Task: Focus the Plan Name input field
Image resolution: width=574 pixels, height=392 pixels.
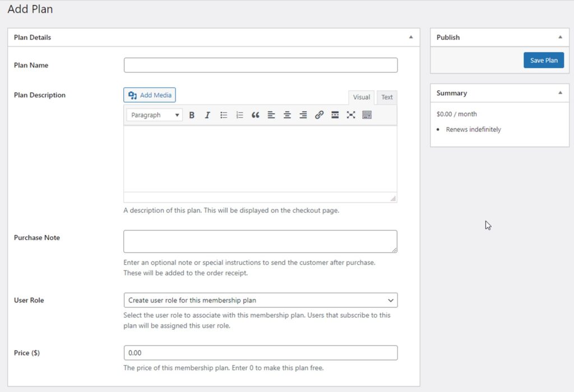Action: [x=261, y=65]
